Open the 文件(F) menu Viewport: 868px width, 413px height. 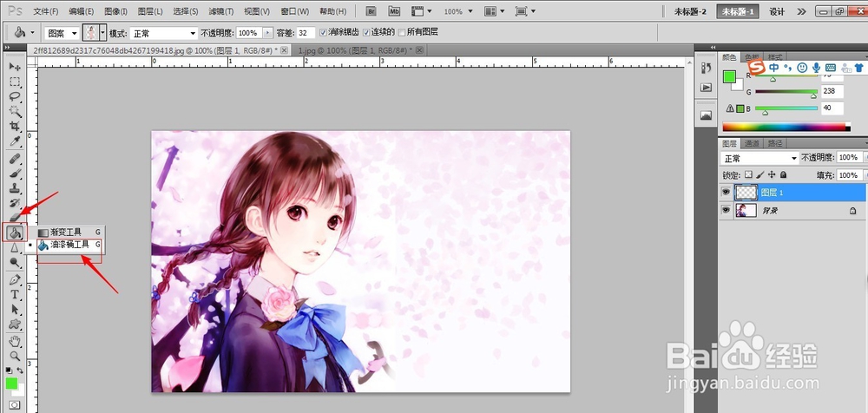pos(45,11)
